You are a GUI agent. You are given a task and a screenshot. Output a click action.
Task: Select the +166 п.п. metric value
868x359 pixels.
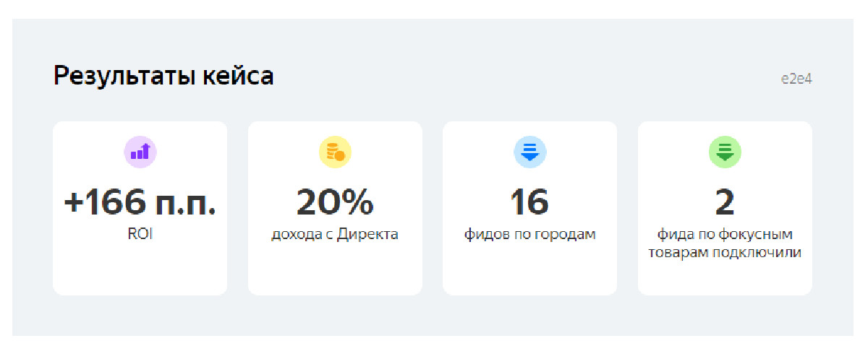(x=140, y=203)
